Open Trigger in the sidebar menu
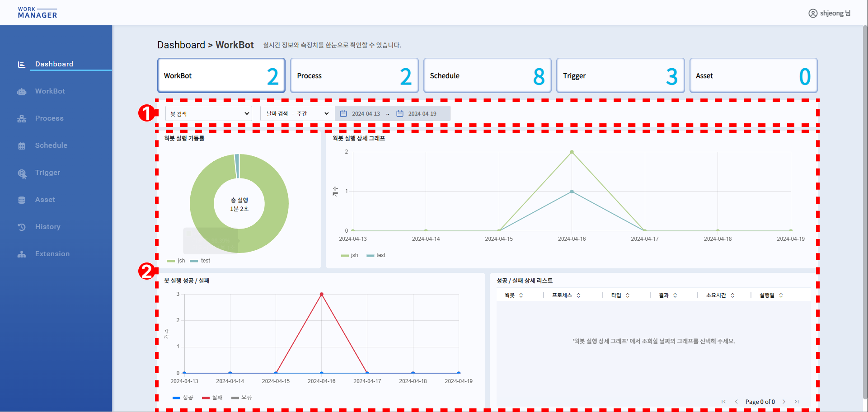868x412 pixels. [47, 173]
